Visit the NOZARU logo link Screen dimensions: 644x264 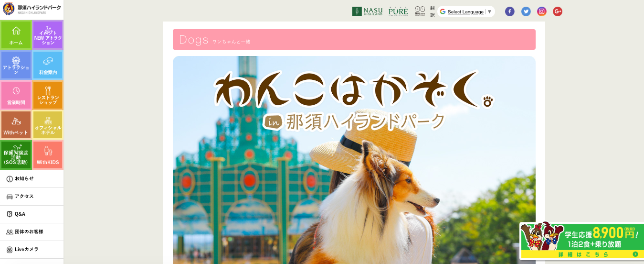[420, 11]
